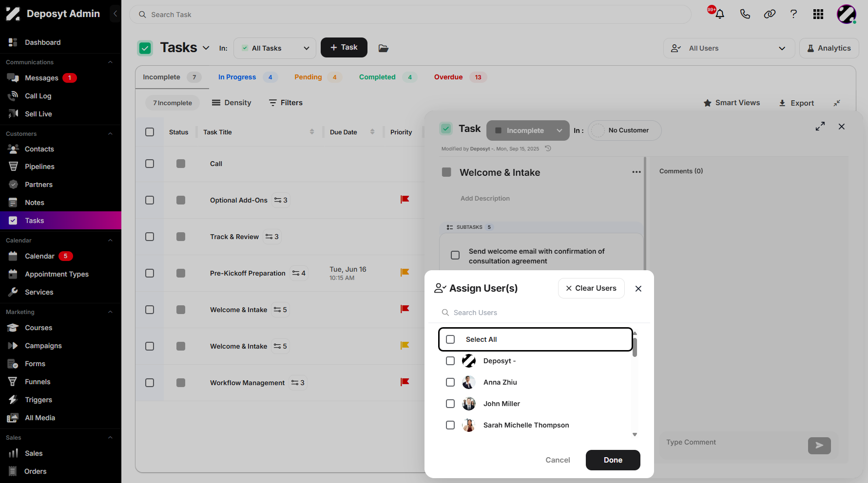
Task: Open the All Tasks dropdown
Action: point(275,48)
